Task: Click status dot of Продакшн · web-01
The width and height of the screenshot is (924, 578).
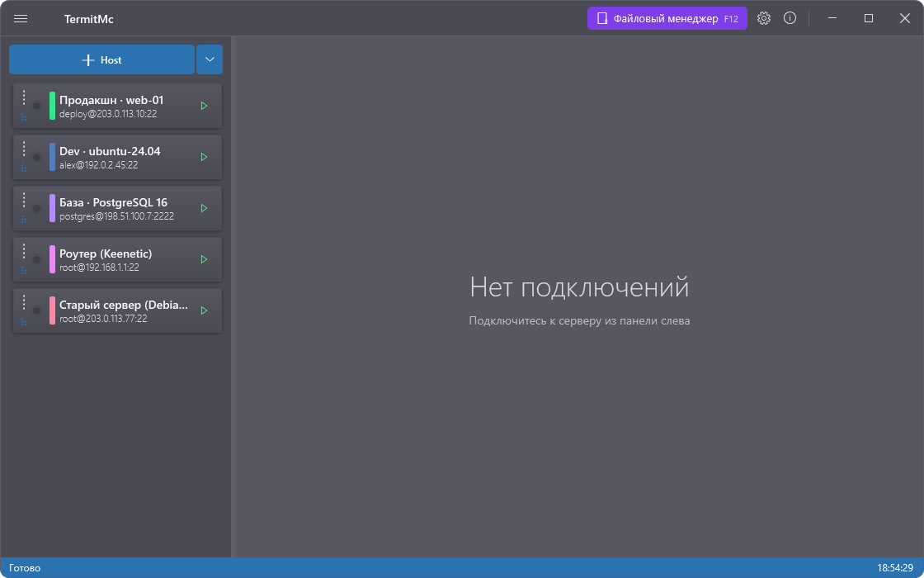Action: pyautogui.click(x=36, y=107)
